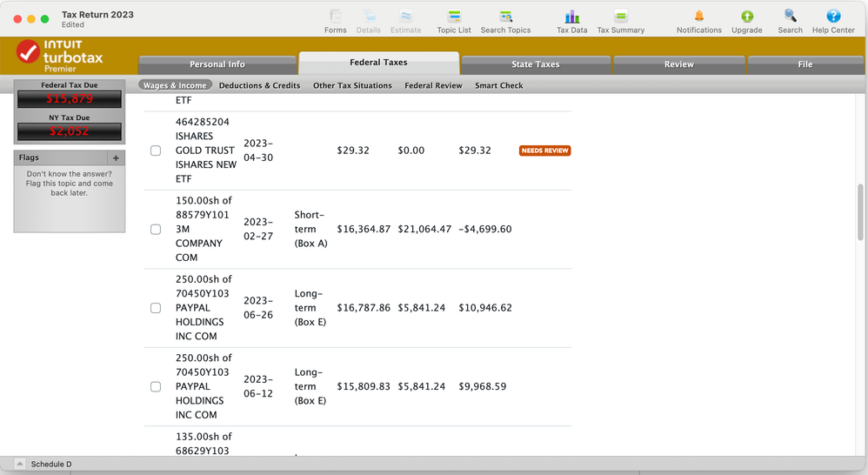Click the $16,787.86 PayPal proceeds
Viewport: 868px width, 475px height.
(x=364, y=308)
